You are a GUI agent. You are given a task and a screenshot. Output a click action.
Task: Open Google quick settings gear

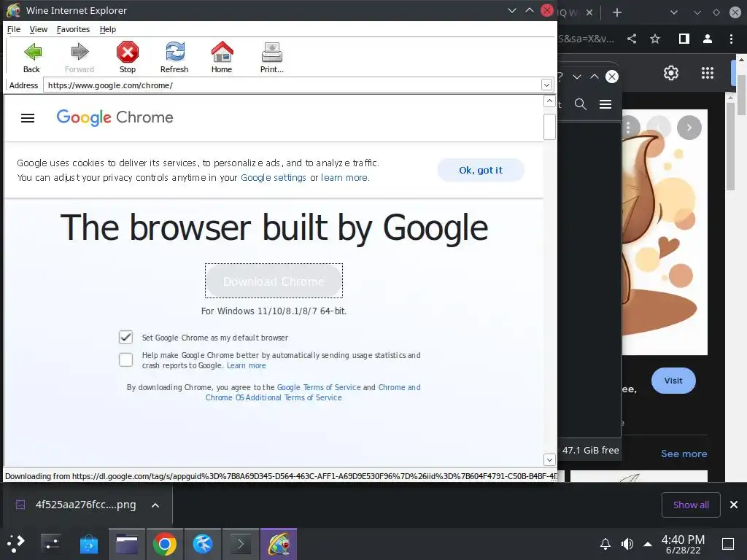pos(671,73)
